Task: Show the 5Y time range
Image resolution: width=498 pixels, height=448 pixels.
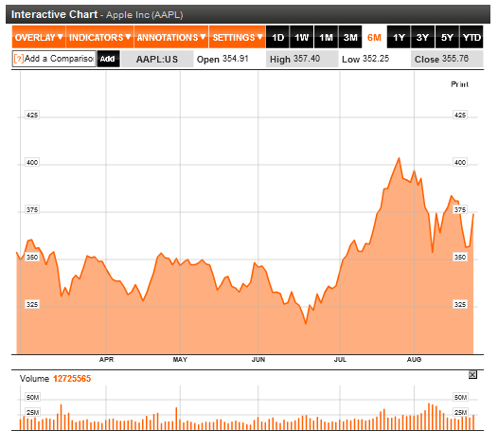Action: click(447, 38)
